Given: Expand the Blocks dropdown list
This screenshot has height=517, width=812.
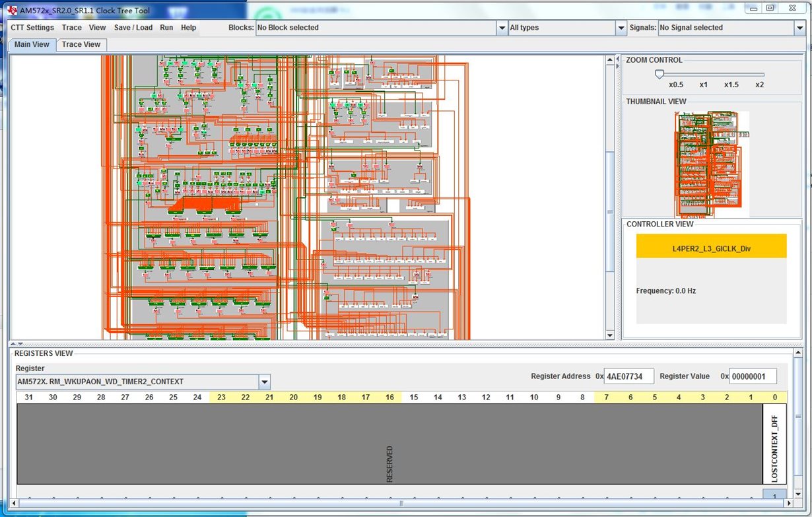Looking at the screenshot, I should click(502, 28).
